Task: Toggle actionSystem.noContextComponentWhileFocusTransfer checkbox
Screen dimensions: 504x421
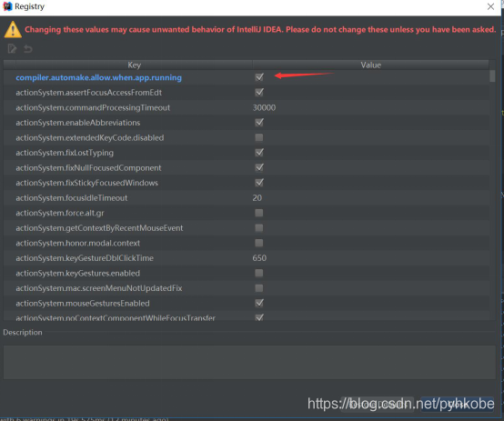Action: click(x=259, y=317)
